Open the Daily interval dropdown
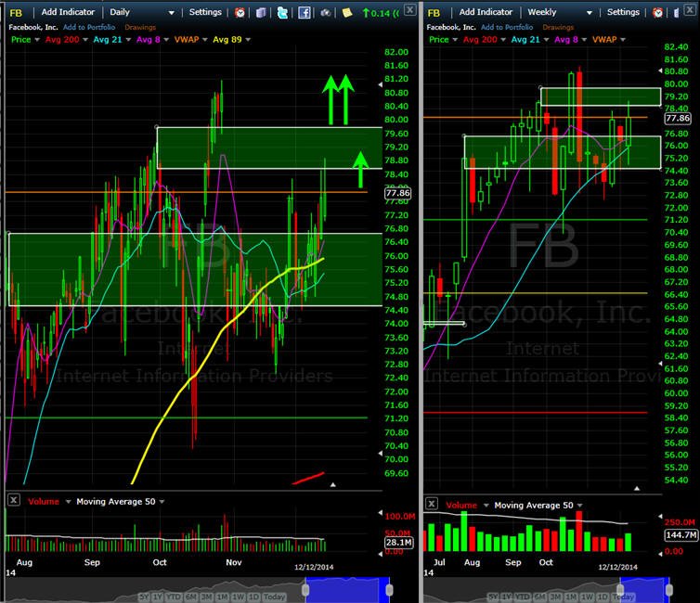The image size is (700, 603). point(172,13)
